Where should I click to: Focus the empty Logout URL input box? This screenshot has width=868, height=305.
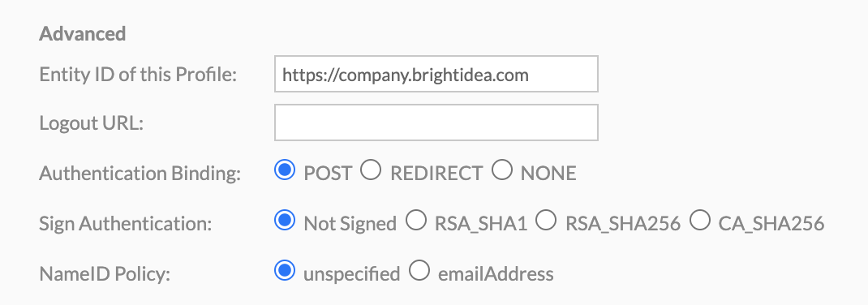pyautogui.click(x=436, y=122)
